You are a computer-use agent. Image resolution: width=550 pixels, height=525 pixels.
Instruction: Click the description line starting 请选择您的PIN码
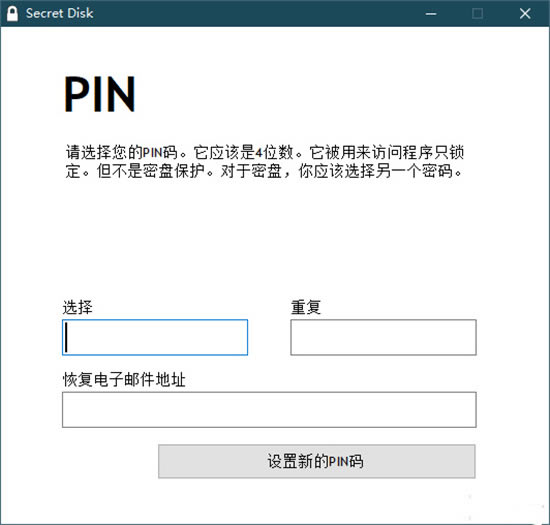(265, 152)
